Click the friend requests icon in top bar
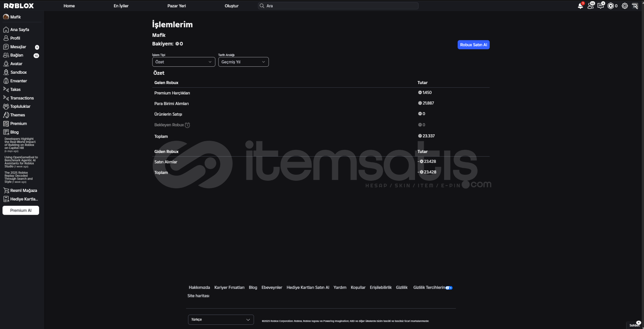 [590, 6]
